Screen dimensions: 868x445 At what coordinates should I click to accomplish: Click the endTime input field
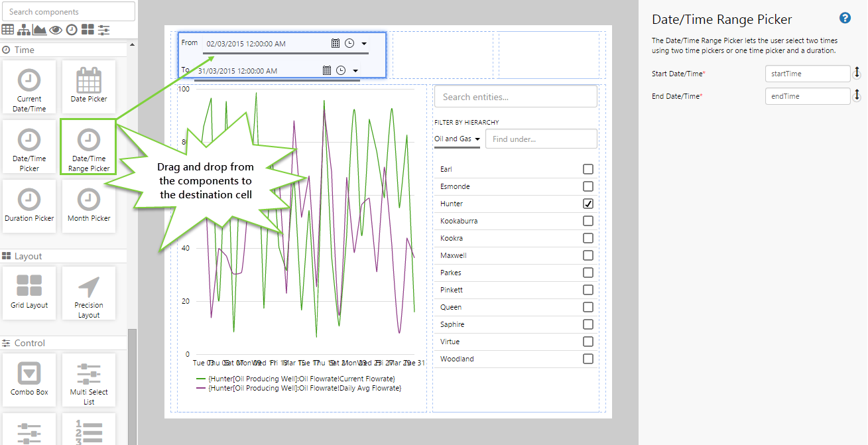[807, 96]
